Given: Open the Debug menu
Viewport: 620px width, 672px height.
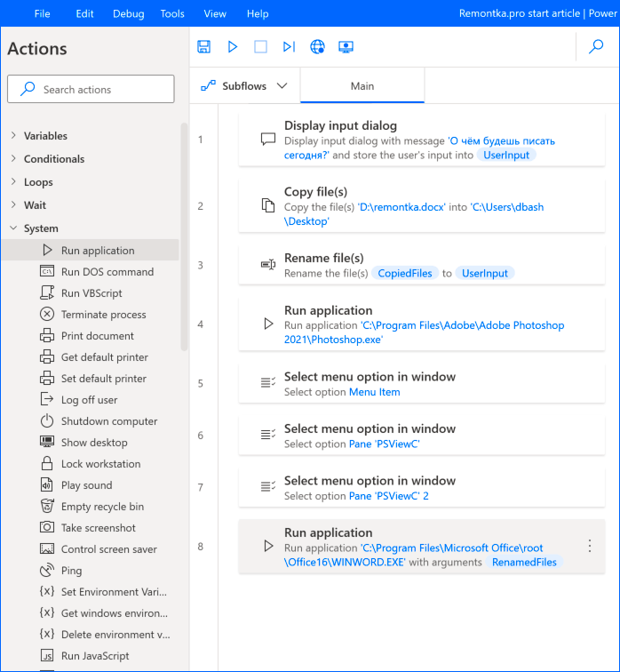Looking at the screenshot, I should coord(129,13).
